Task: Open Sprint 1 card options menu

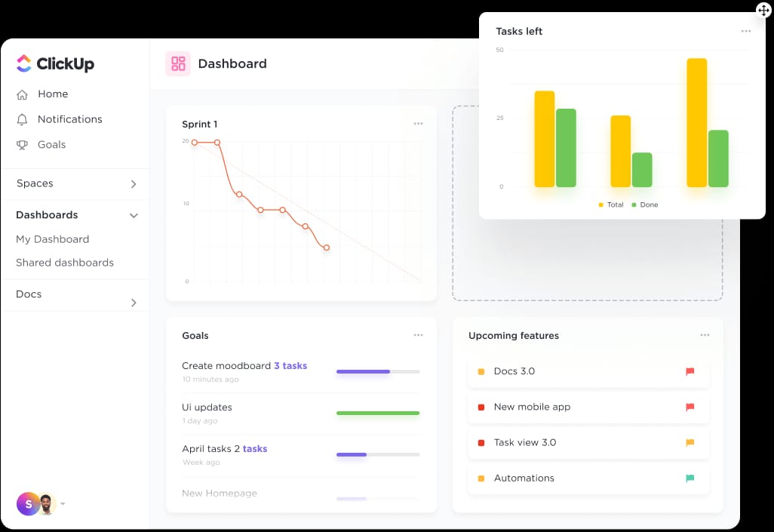Action: tap(418, 124)
